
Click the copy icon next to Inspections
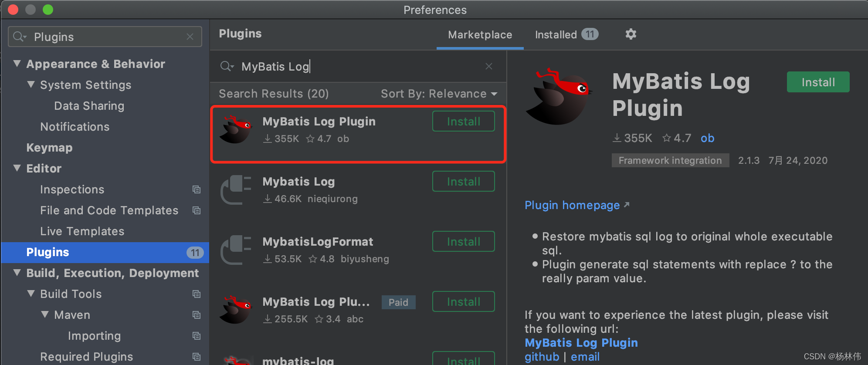click(197, 189)
